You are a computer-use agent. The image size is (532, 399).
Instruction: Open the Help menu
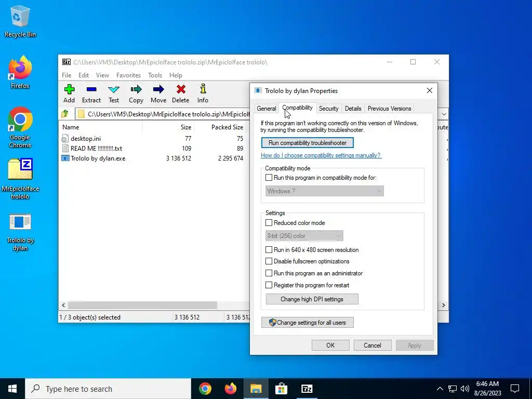(176, 75)
